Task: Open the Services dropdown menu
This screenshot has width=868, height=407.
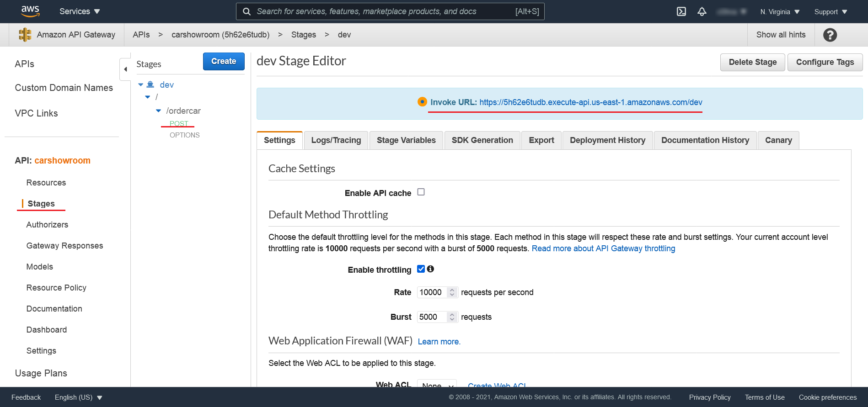Action: point(80,11)
